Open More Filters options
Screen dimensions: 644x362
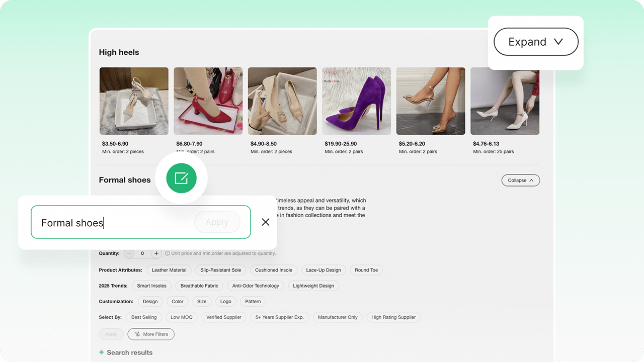151,334
